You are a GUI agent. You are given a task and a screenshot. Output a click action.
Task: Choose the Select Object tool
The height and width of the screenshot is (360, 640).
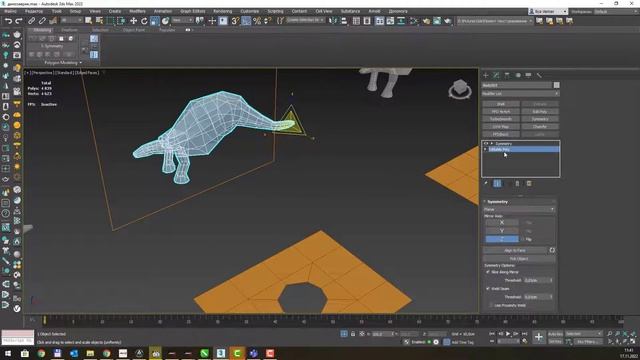[x=89, y=21]
